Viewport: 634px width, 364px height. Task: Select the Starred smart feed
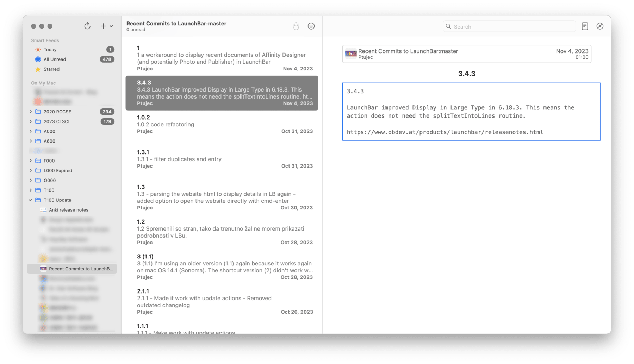click(72, 69)
